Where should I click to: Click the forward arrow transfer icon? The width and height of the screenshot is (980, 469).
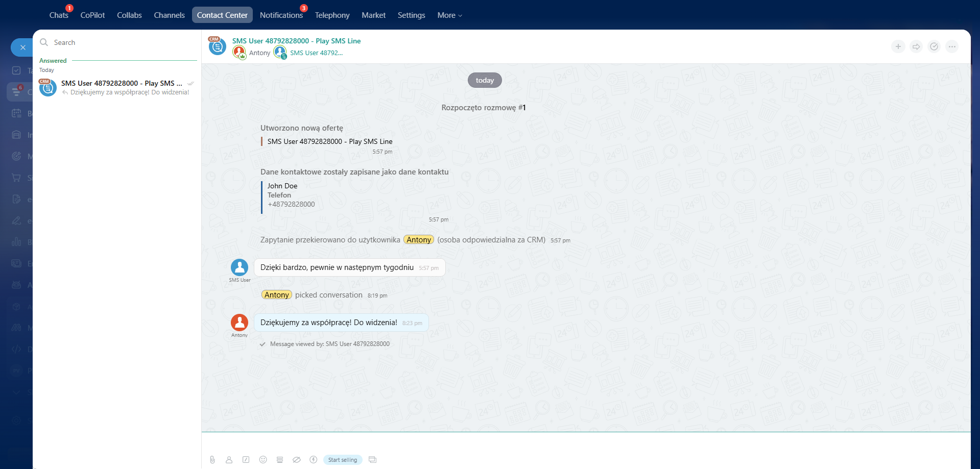[x=916, y=46]
